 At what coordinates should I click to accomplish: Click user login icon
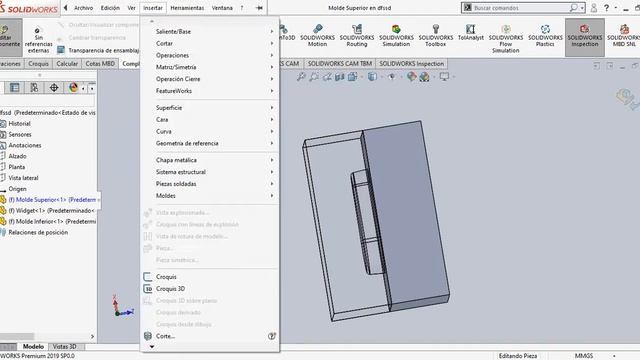coord(594,8)
